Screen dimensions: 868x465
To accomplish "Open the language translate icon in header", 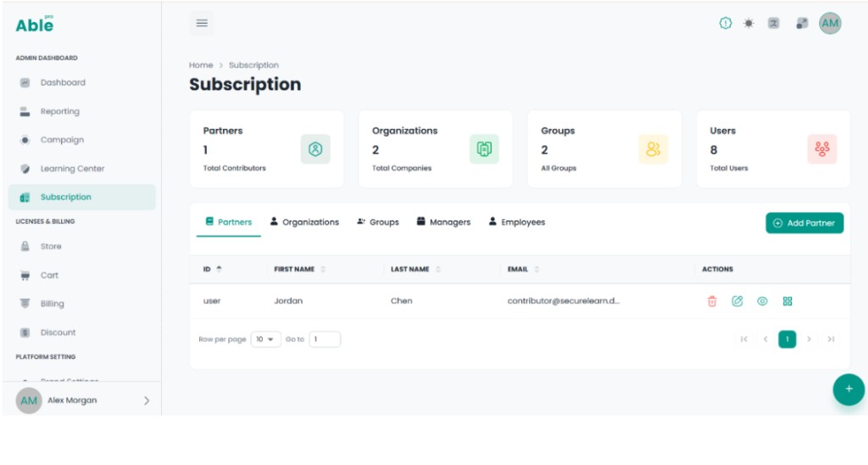I will point(773,23).
